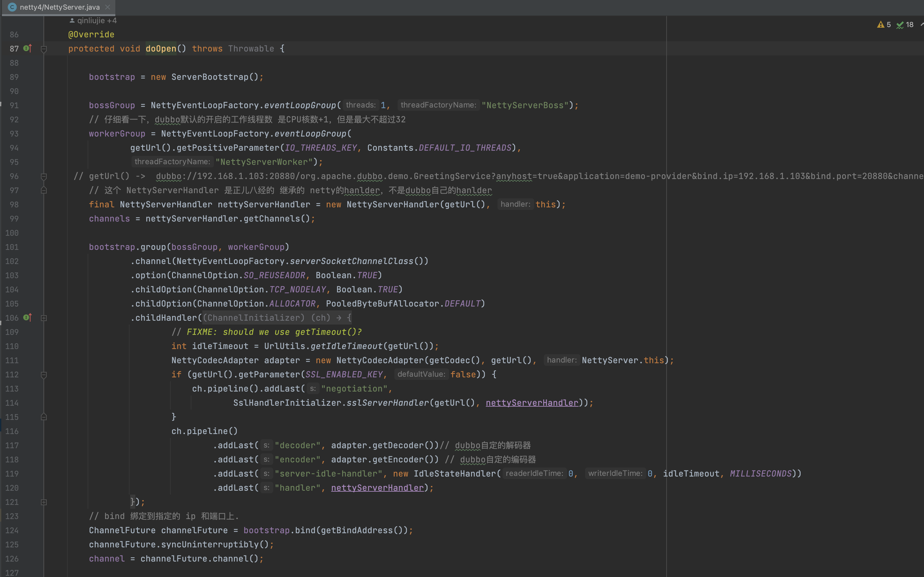Click the "decoder" string literal
Image resolution: width=924 pixels, height=577 pixels.
click(x=297, y=445)
